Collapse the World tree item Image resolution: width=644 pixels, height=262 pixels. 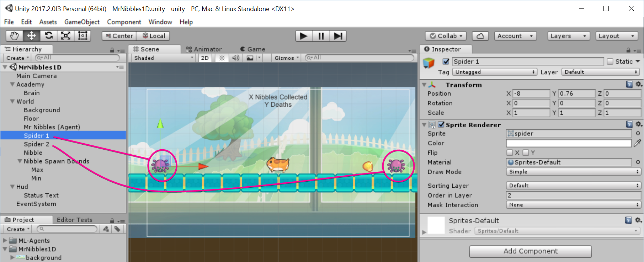tap(12, 101)
